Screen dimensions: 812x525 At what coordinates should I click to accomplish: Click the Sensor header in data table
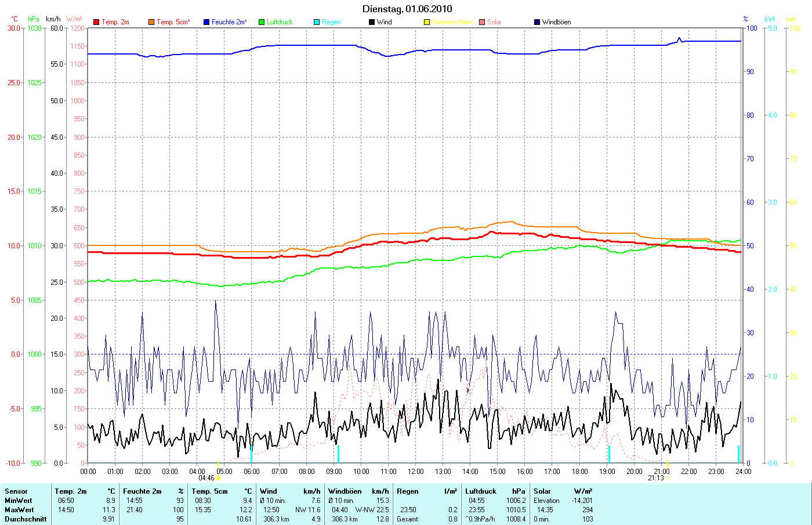click(16, 491)
